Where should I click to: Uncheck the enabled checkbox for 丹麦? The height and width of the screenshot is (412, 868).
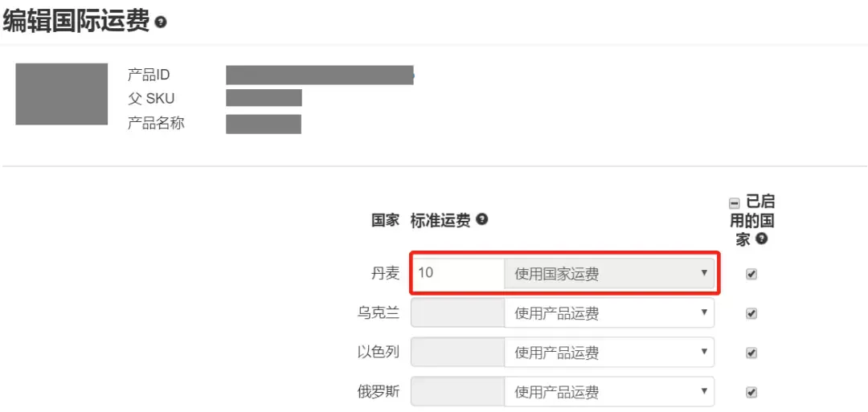coord(751,275)
